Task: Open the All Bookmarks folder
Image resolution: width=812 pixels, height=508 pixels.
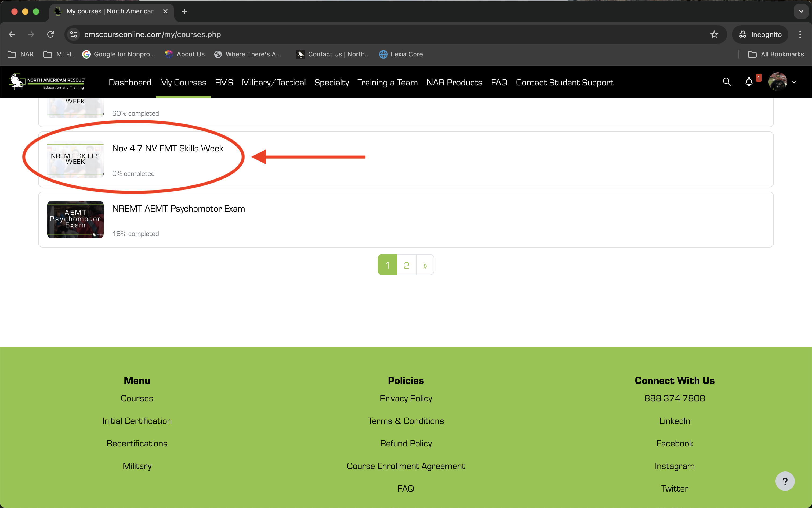Action: pyautogui.click(x=776, y=54)
